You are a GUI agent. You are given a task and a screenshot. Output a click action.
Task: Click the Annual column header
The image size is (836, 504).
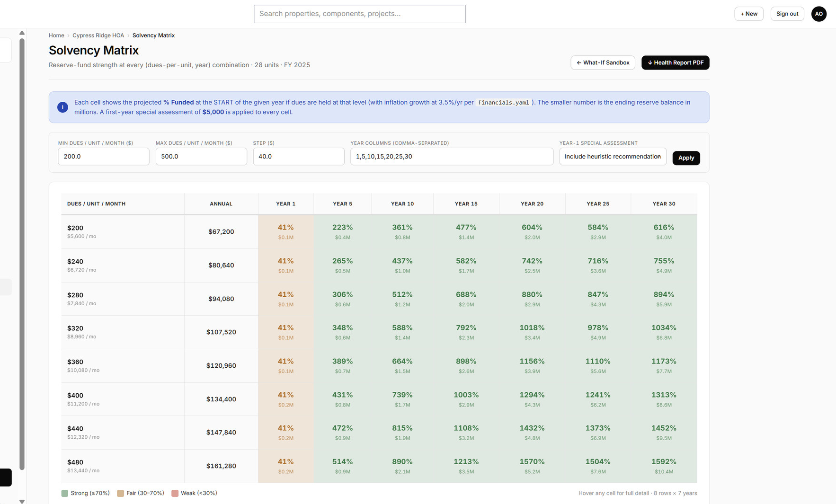tap(221, 204)
